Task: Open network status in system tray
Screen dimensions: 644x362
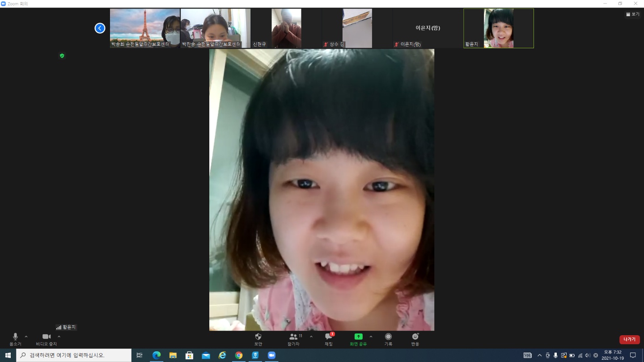Action: point(580,355)
